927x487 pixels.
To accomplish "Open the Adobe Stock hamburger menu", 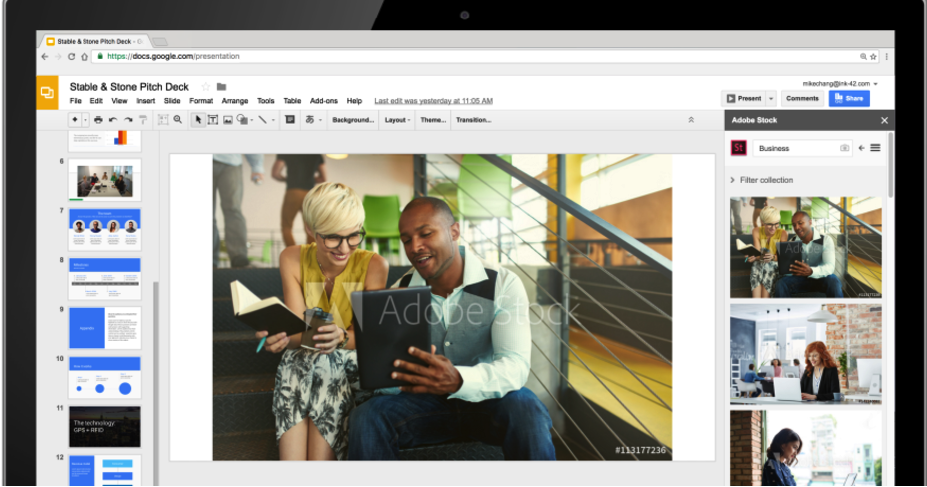I will pos(876,148).
